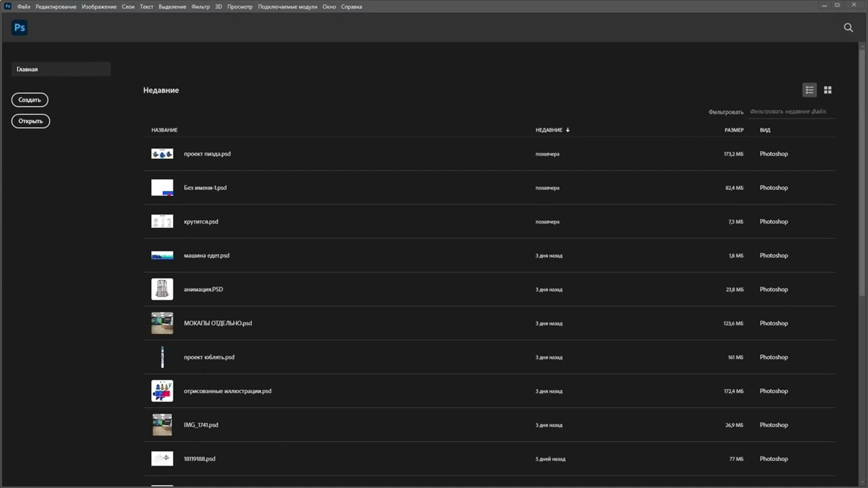Switch to grid thumbnail view
The image size is (868, 488).
click(828, 90)
